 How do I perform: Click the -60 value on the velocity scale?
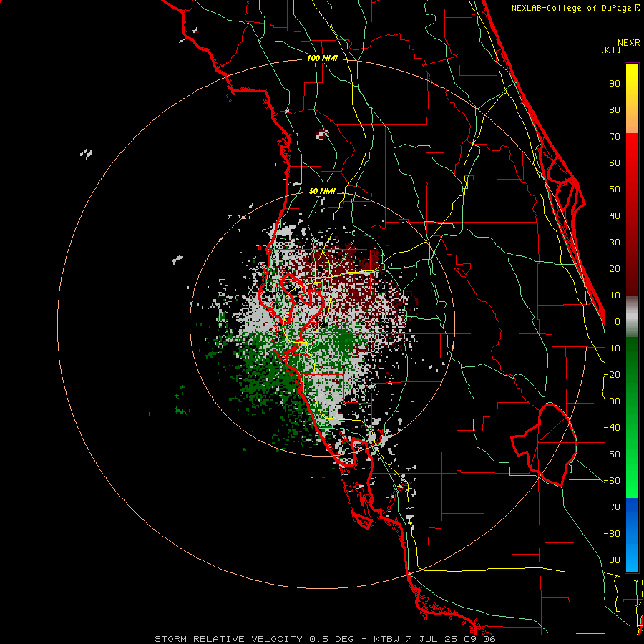(612, 481)
